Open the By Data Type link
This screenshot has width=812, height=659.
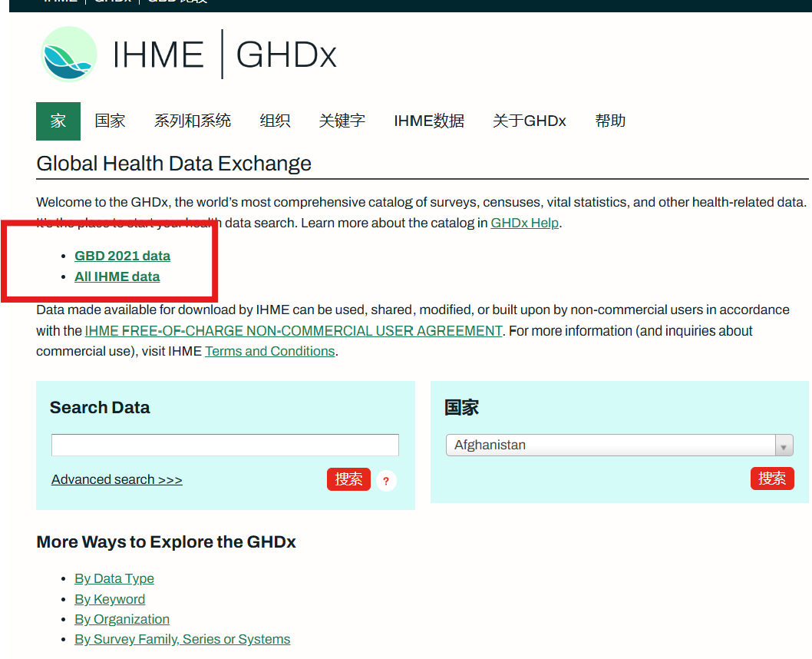tap(114, 578)
